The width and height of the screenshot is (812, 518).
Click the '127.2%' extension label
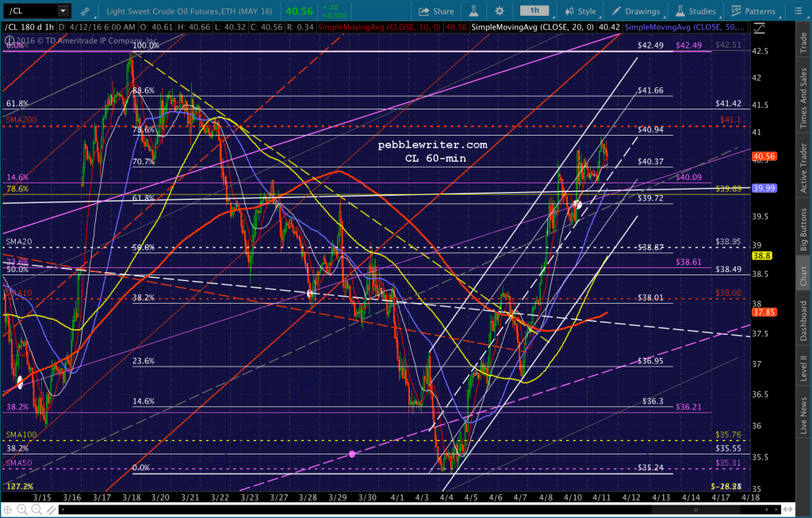click(x=20, y=486)
